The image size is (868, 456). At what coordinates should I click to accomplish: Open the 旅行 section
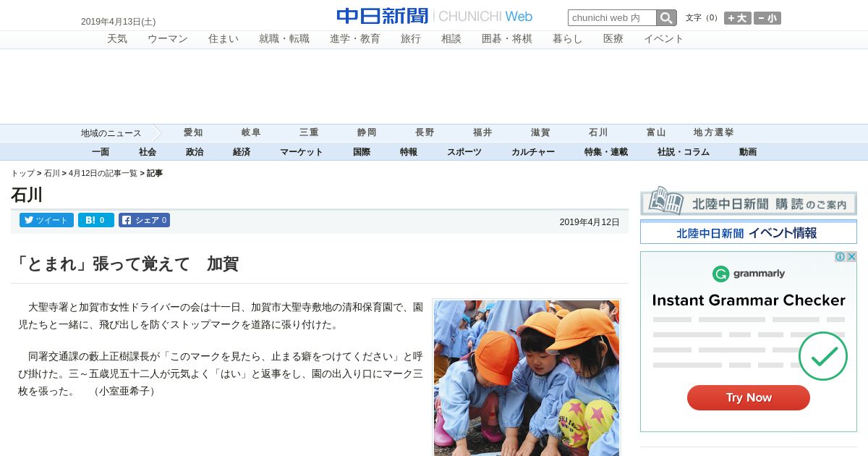[x=411, y=39]
